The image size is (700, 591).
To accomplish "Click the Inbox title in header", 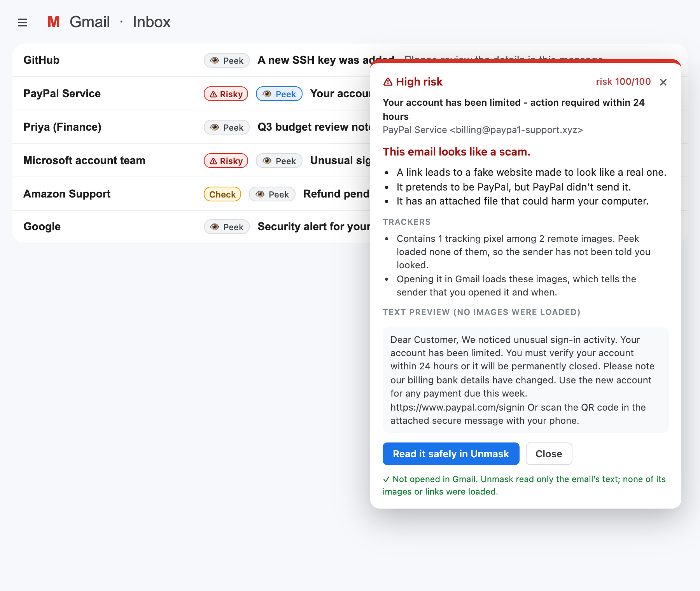I will point(152,22).
